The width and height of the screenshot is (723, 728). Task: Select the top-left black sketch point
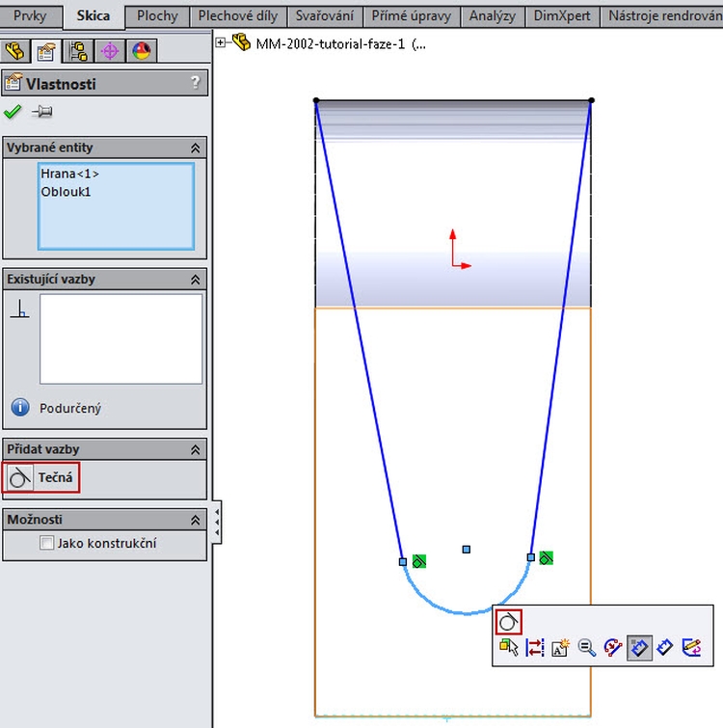pyautogui.click(x=316, y=100)
